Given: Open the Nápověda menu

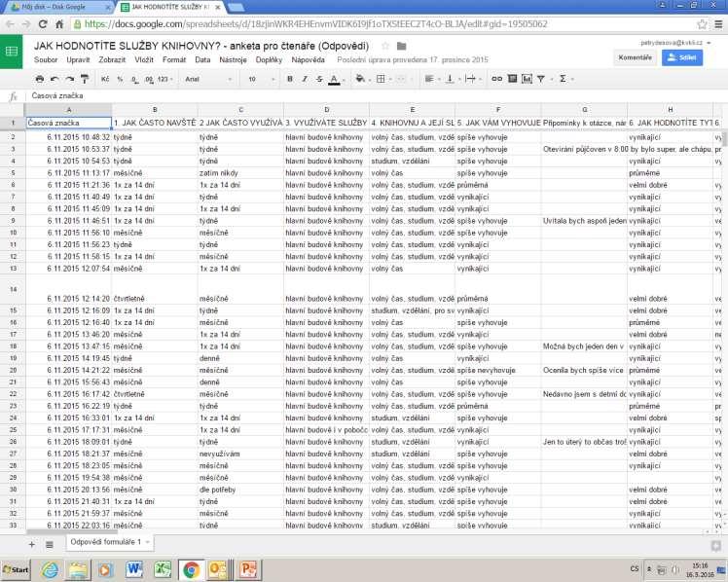Looking at the screenshot, I should pos(308,60).
